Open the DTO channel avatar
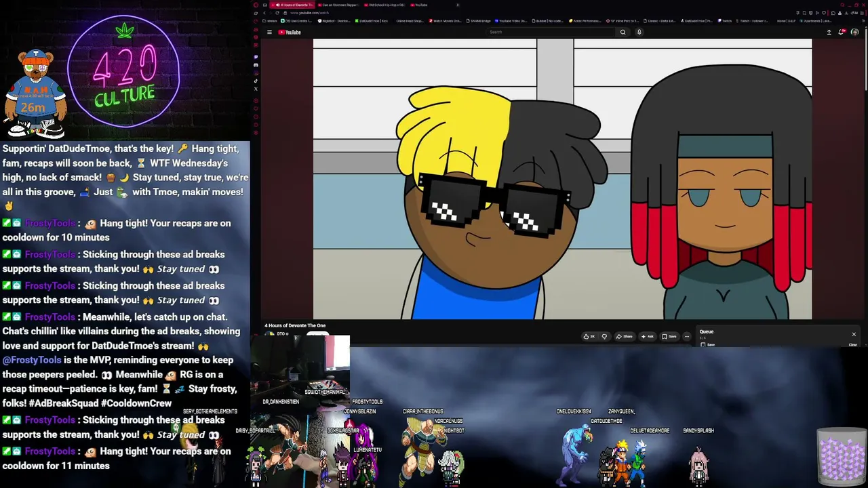This screenshot has width=868, height=488. pyautogui.click(x=270, y=334)
